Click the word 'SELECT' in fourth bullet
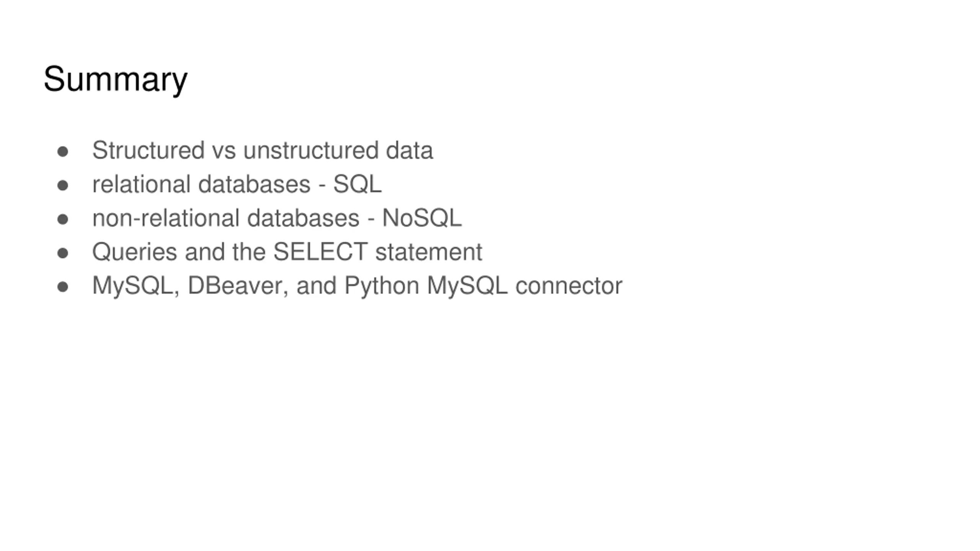Image resolution: width=980 pixels, height=551 pixels. tap(320, 251)
